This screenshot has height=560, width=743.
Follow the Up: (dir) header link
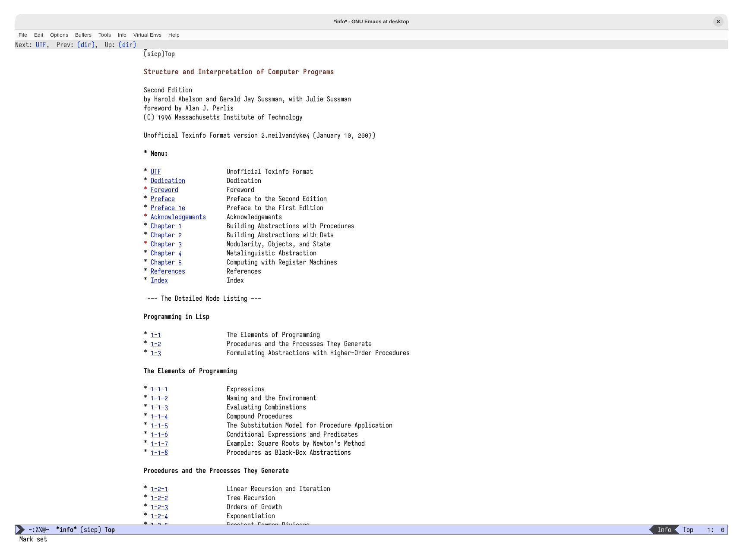pyautogui.click(x=127, y=44)
